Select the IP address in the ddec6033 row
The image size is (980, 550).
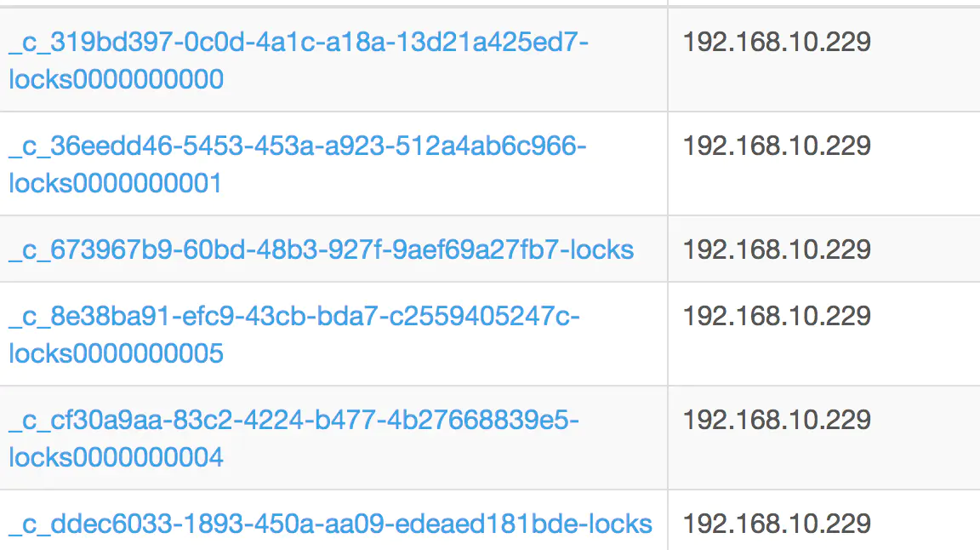(777, 524)
